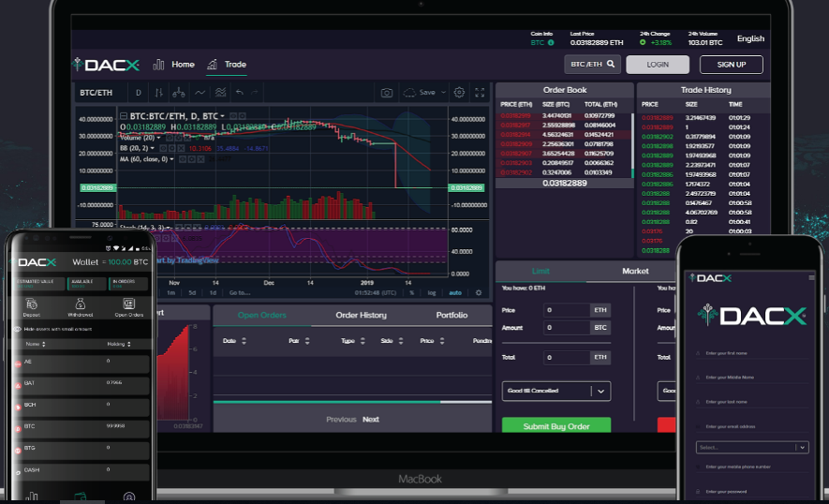Switch to the Open Orders tab
The width and height of the screenshot is (829, 504).
point(261,315)
